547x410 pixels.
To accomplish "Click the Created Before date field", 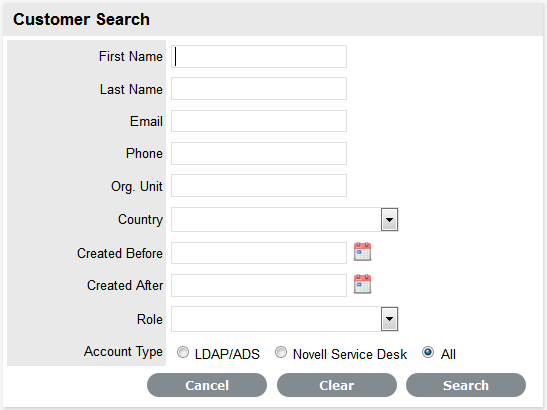I will click(x=259, y=253).
